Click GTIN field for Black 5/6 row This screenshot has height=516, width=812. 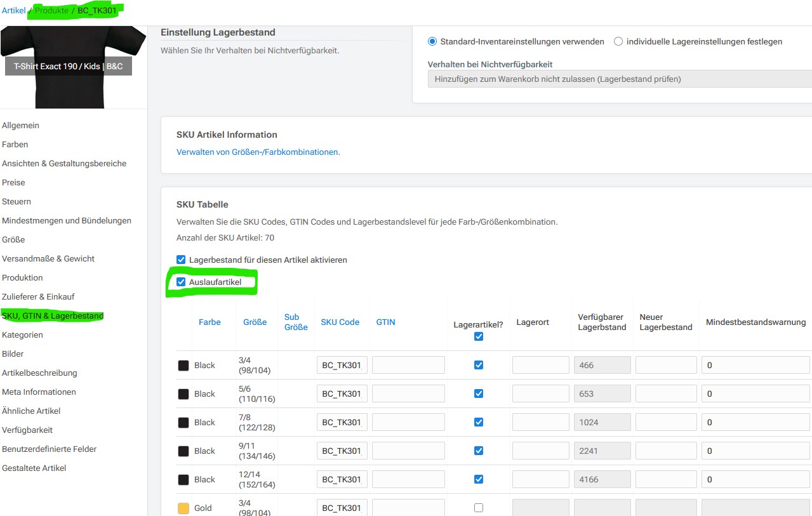tap(408, 394)
